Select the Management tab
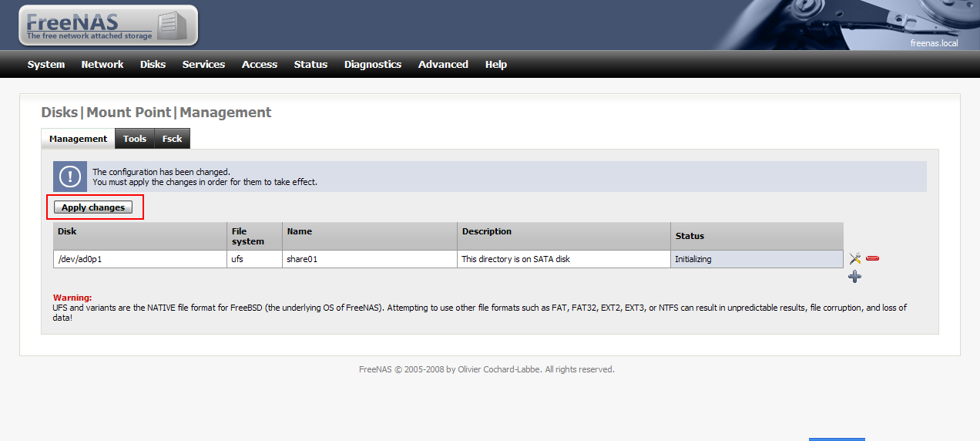The image size is (980, 441). coord(78,139)
